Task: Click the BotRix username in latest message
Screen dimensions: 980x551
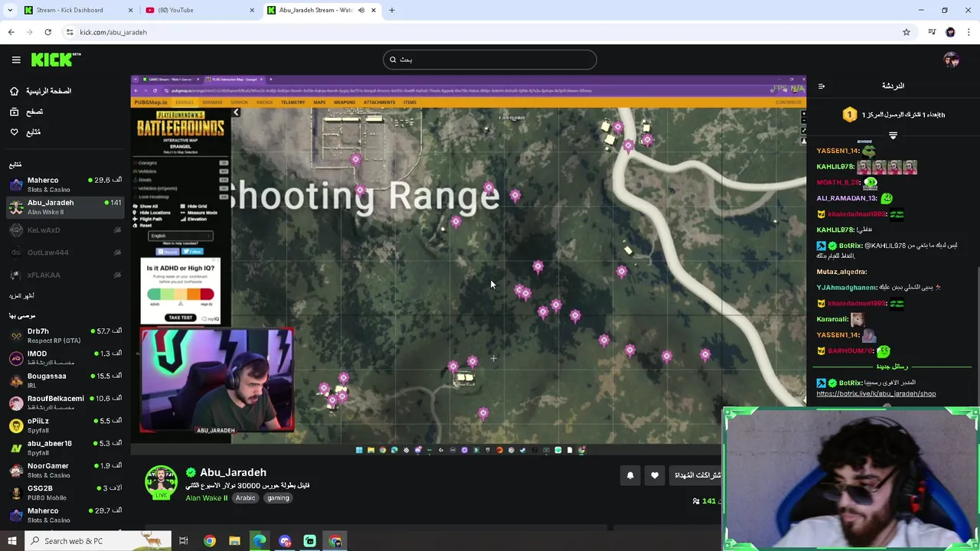Action: (x=850, y=383)
